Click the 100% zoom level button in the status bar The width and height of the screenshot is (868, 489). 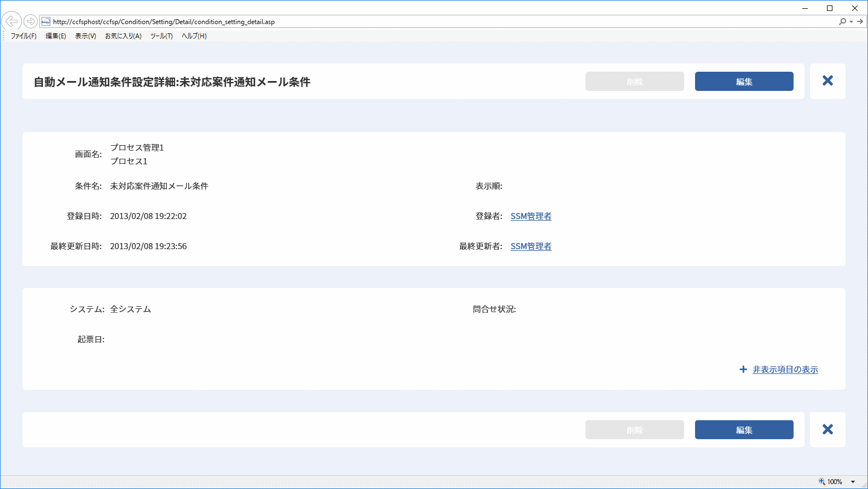click(x=831, y=482)
